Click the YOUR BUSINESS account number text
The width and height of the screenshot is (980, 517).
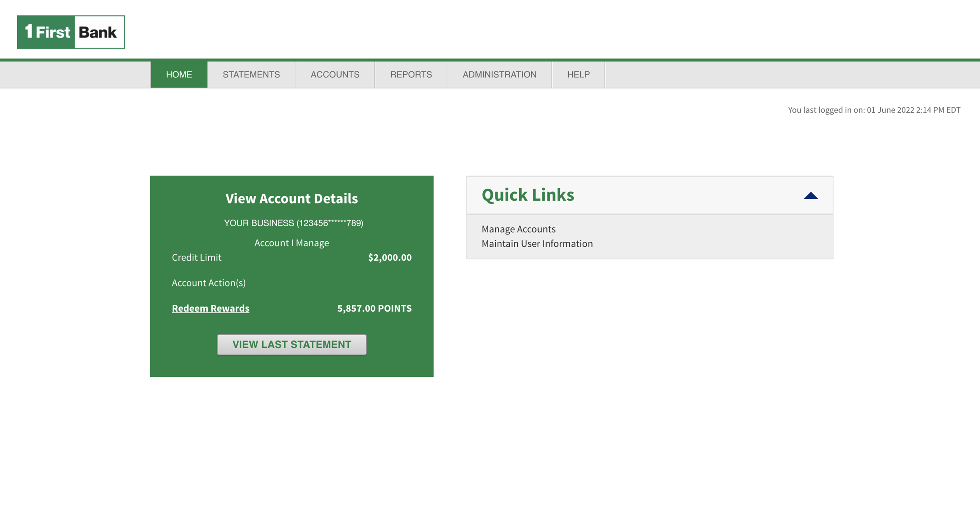(x=294, y=223)
